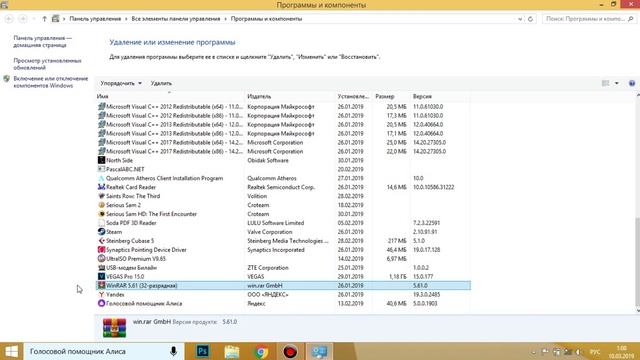The height and width of the screenshot is (360, 640).
Task: Click the Saints Row: The Third icon
Action: [x=102, y=196]
